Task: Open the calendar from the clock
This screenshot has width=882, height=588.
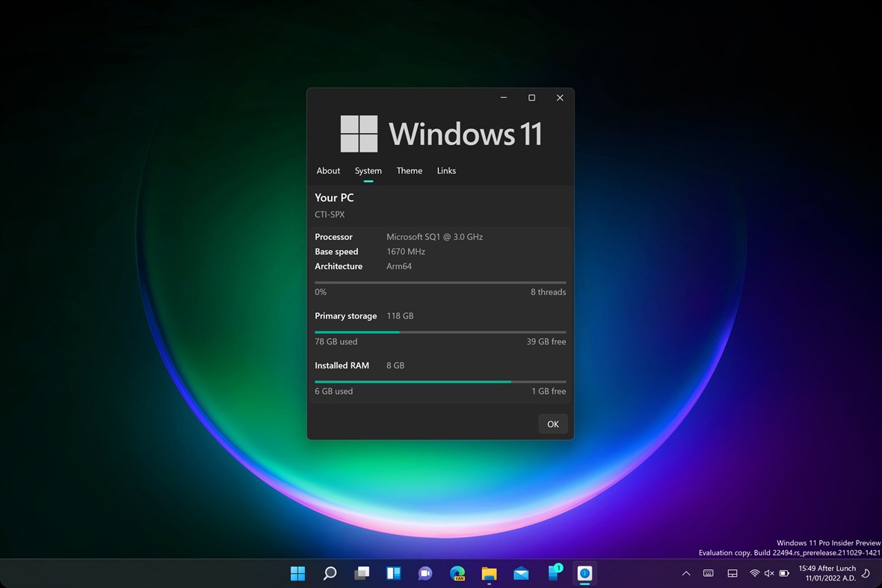Action: coord(828,573)
